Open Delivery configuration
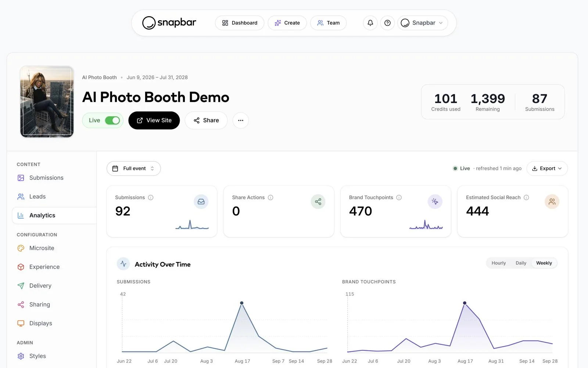This screenshot has width=588, height=368. 54,286
